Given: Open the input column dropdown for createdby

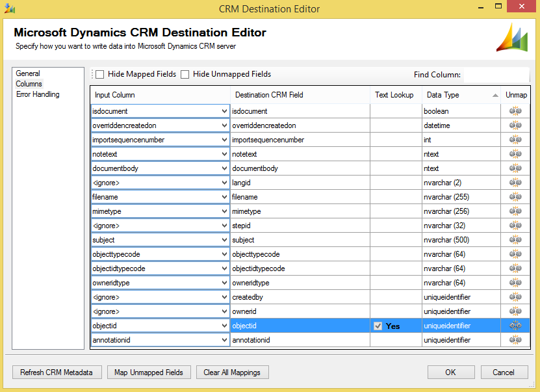Looking at the screenshot, I should [x=224, y=297].
